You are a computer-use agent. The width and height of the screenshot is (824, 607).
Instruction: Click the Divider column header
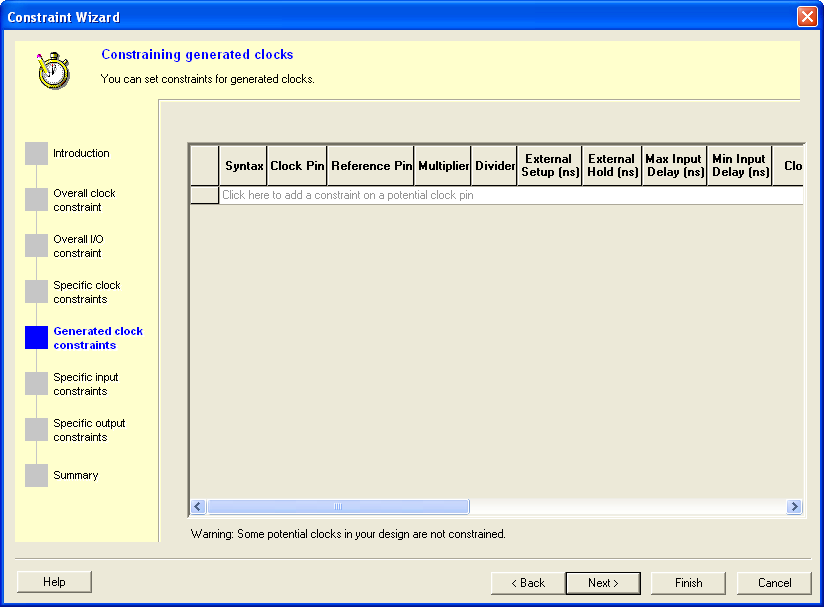495,166
